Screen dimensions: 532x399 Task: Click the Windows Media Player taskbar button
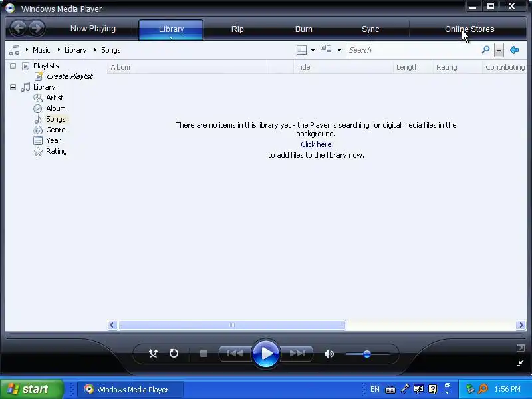coord(131,390)
